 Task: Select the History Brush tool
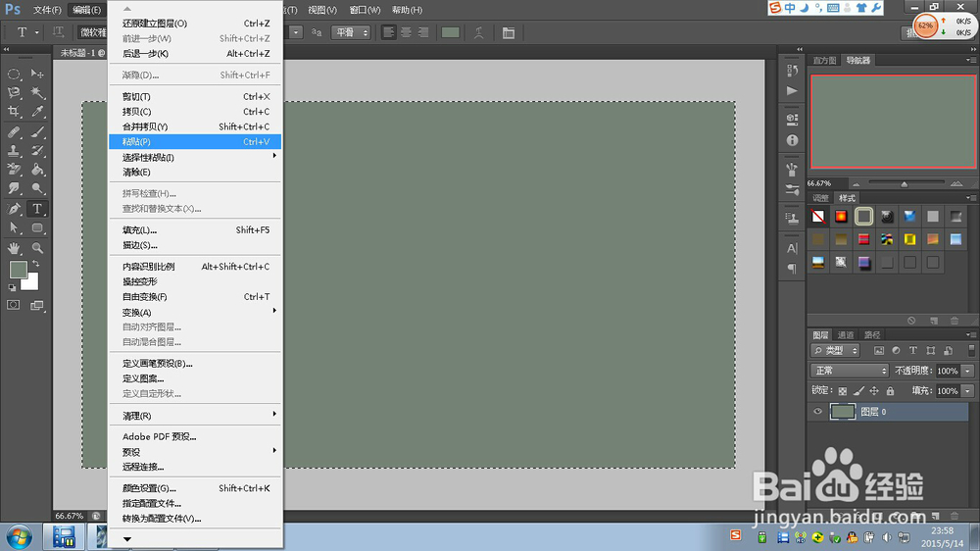click(x=37, y=151)
